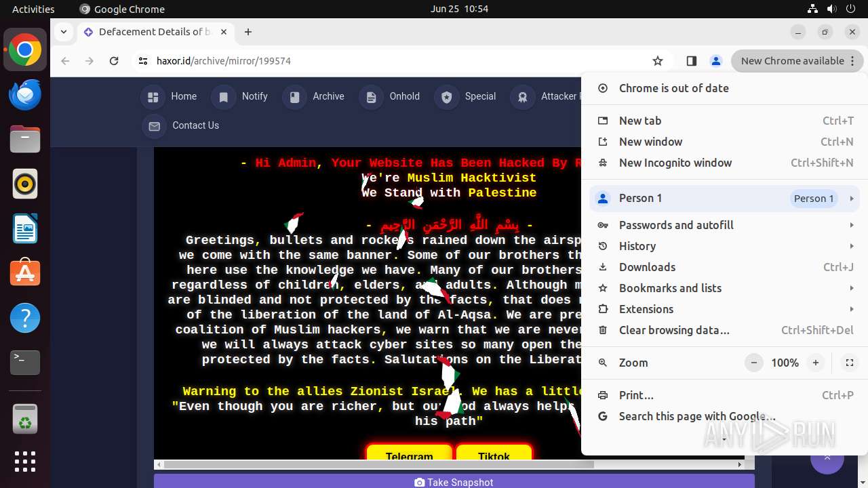This screenshot has height=488, width=868.
Task: Open the system power menu icon
Action: 850,9
